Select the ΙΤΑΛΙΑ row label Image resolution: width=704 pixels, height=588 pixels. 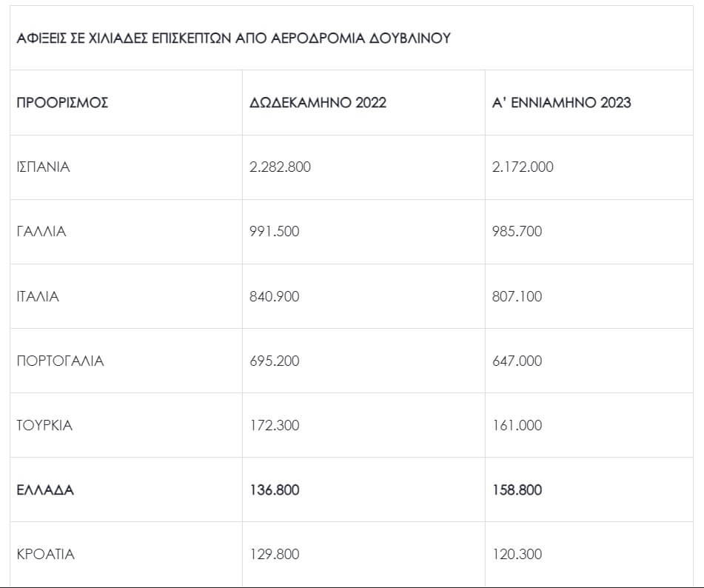[x=38, y=297]
